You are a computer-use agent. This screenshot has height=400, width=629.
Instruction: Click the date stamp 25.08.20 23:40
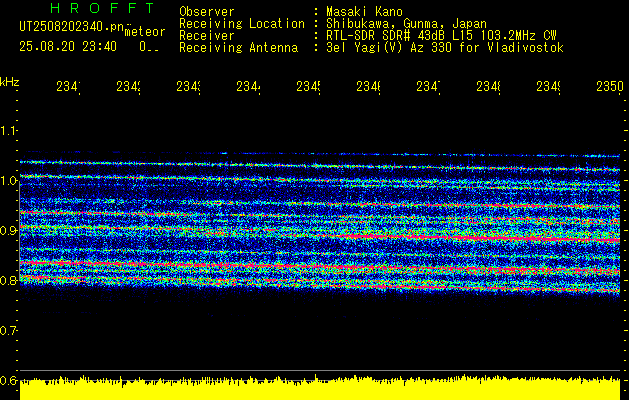pos(68,47)
